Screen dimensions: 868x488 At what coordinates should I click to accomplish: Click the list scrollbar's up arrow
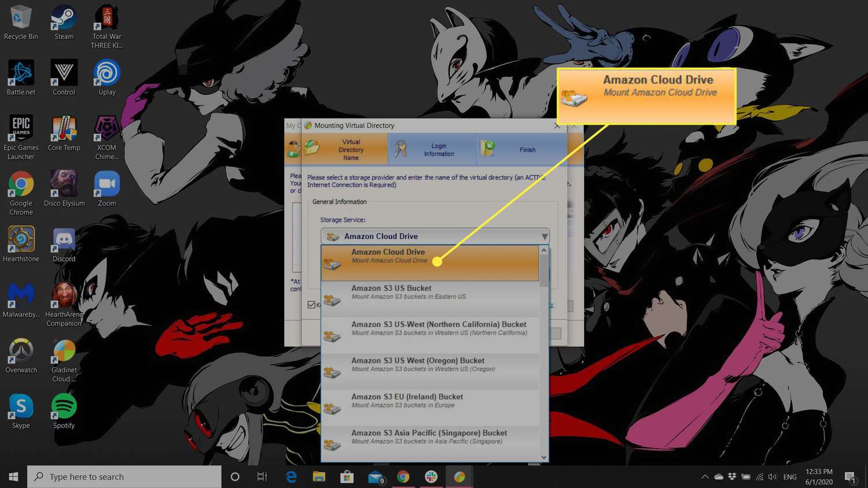[543, 250]
